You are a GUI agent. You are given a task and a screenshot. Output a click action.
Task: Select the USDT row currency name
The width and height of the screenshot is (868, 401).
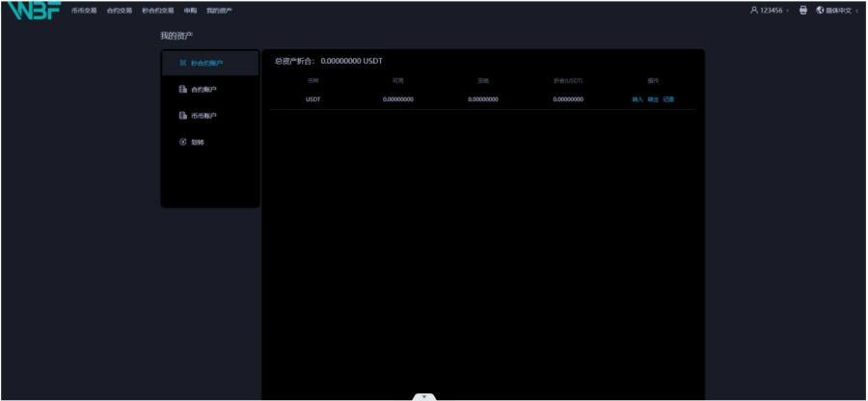click(312, 99)
